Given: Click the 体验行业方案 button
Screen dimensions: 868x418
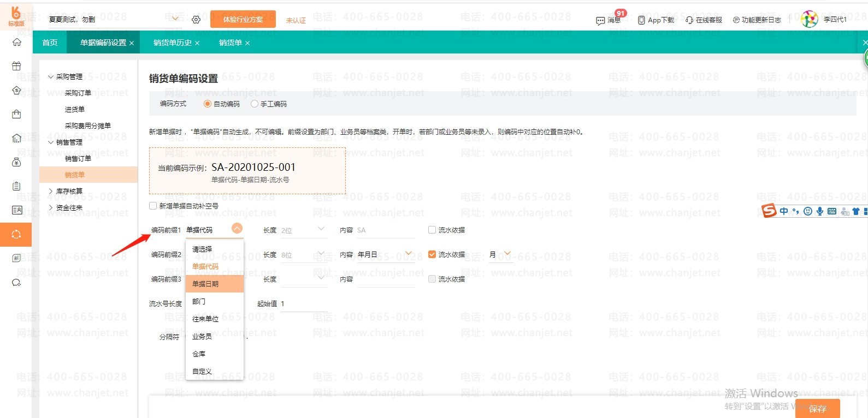Looking at the screenshot, I should 243,20.
